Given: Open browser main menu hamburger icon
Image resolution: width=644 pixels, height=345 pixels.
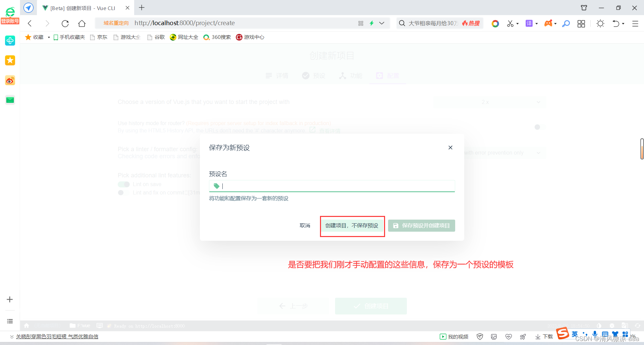Looking at the screenshot, I should click(635, 23).
